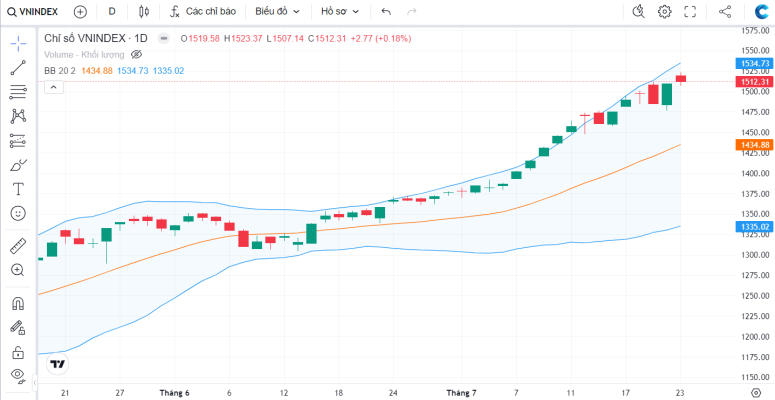Expand the Hồ sơ dropdown

340,11
